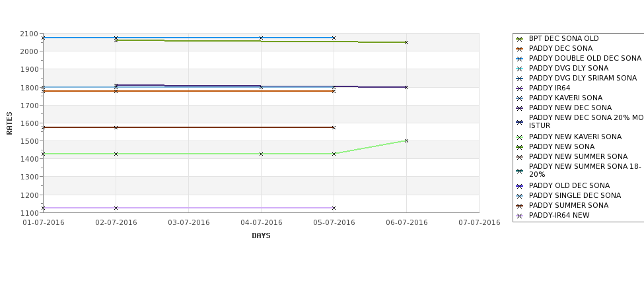The width and height of the screenshot is (644, 283).
Task: Click the BPT DEC SONA OLD legend marker
Action: click(520, 39)
